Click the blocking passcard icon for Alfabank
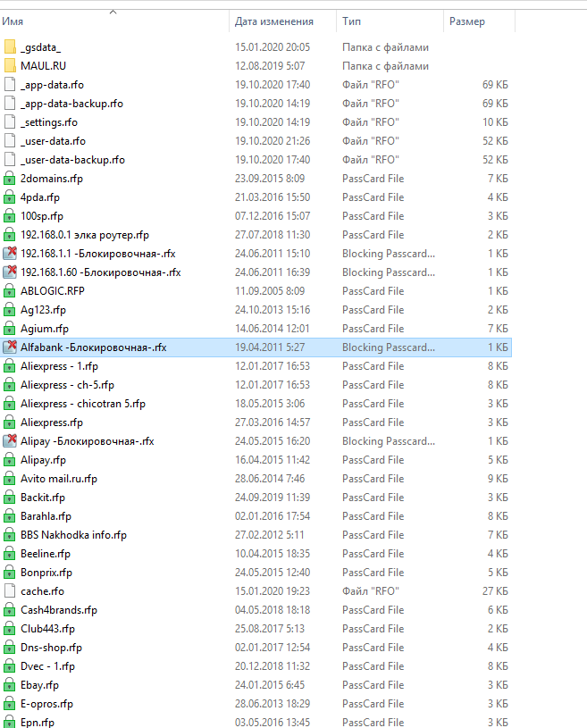Viewport: 587px width, 728px height. click(10, 347)
